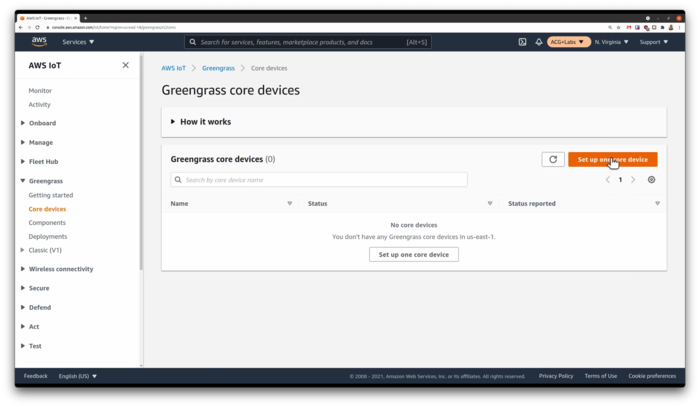Click the orange Set up one core device button
This screenshot has height=407, width=700.
tap(612, 159)
